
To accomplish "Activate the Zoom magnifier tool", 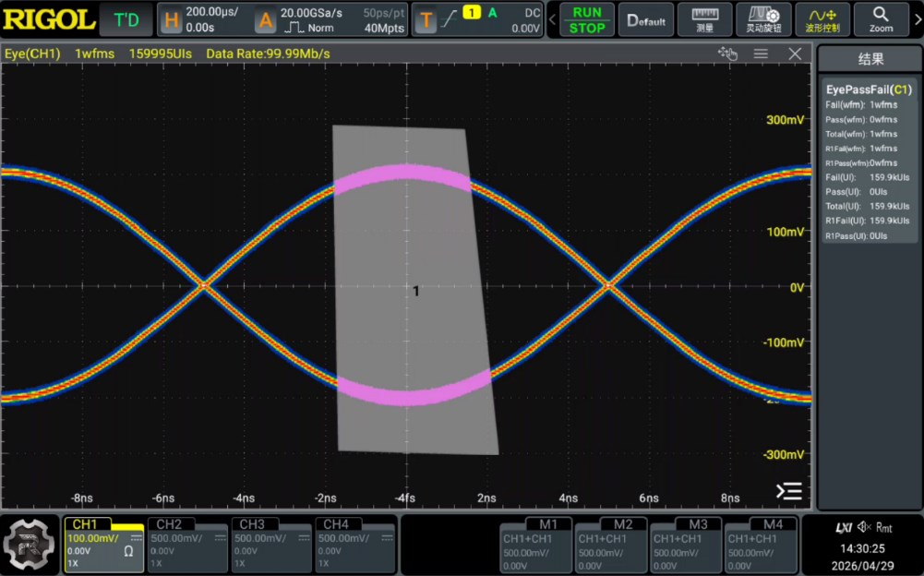I will [881, 19].
